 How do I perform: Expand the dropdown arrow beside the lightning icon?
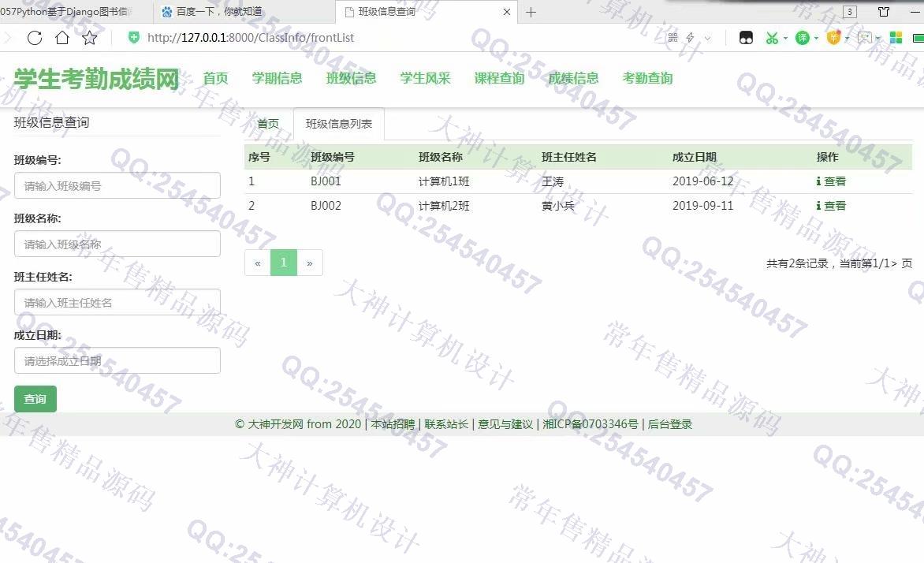click(707, 38)
